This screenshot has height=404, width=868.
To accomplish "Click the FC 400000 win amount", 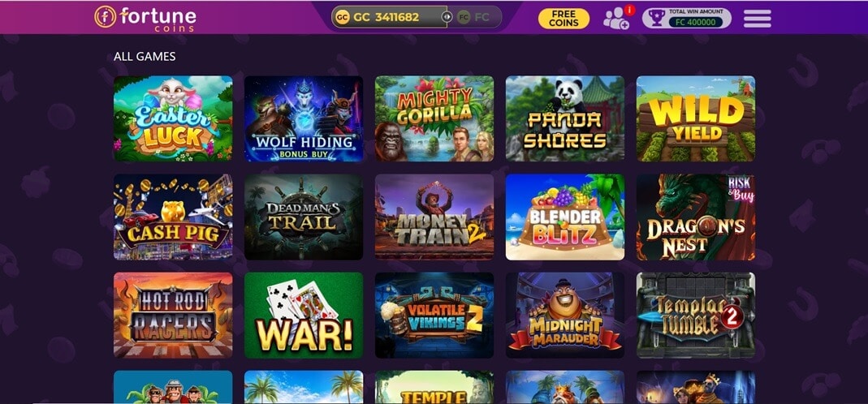I will [695, 23].
